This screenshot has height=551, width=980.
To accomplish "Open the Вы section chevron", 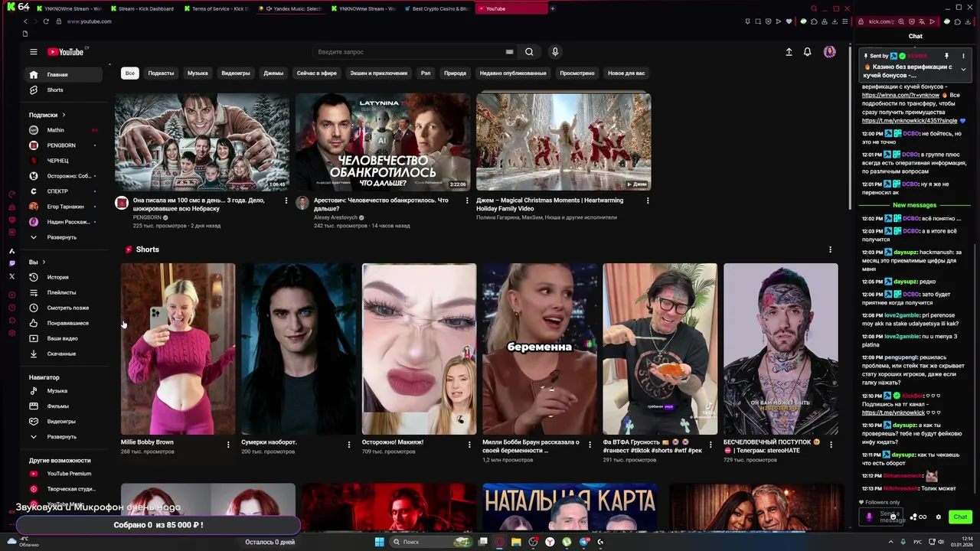I will (x=44, y=262).
